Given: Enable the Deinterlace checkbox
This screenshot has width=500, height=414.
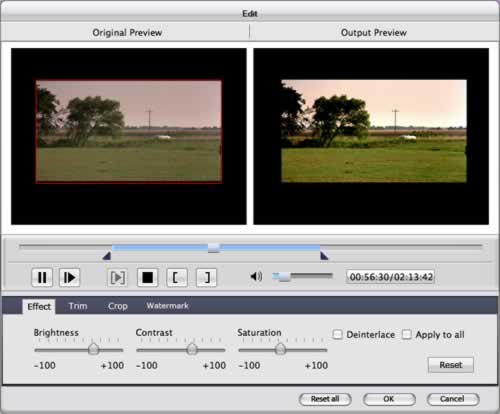Looking at the screenshot, I should (x=337, y=334).
